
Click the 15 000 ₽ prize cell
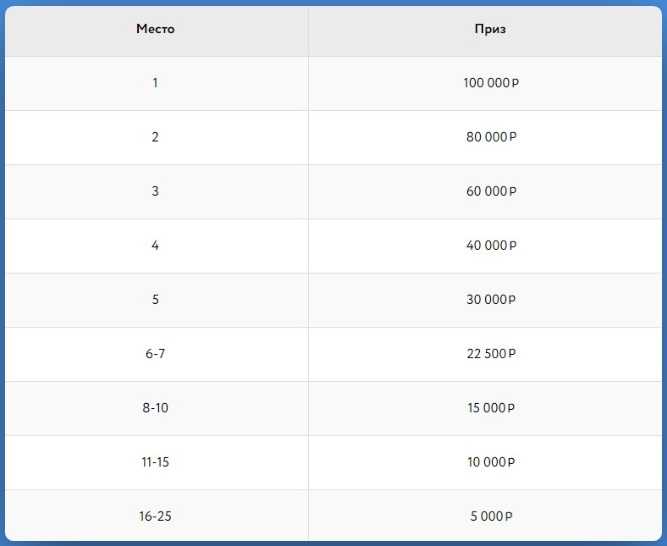tap(490, 408)
